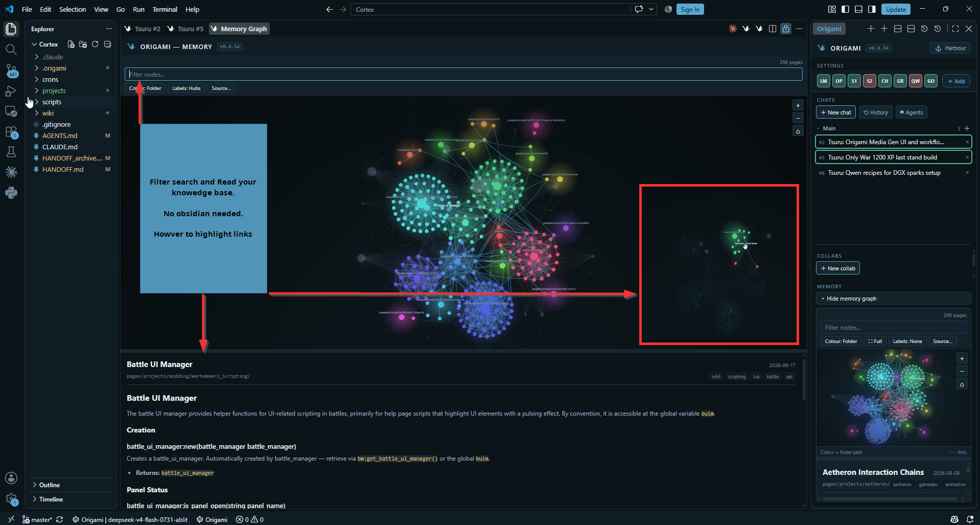Toggle the S2 settings chip

pos(870,81)
